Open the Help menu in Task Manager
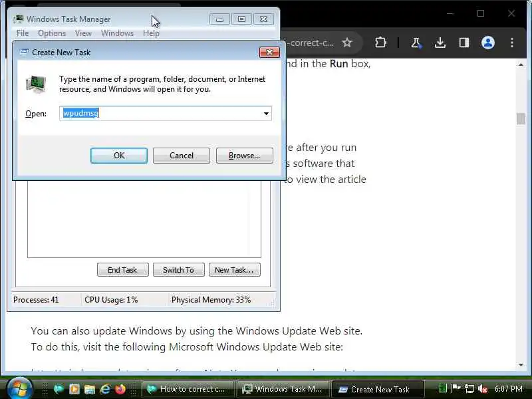The image size is (532, 399). 151,33
